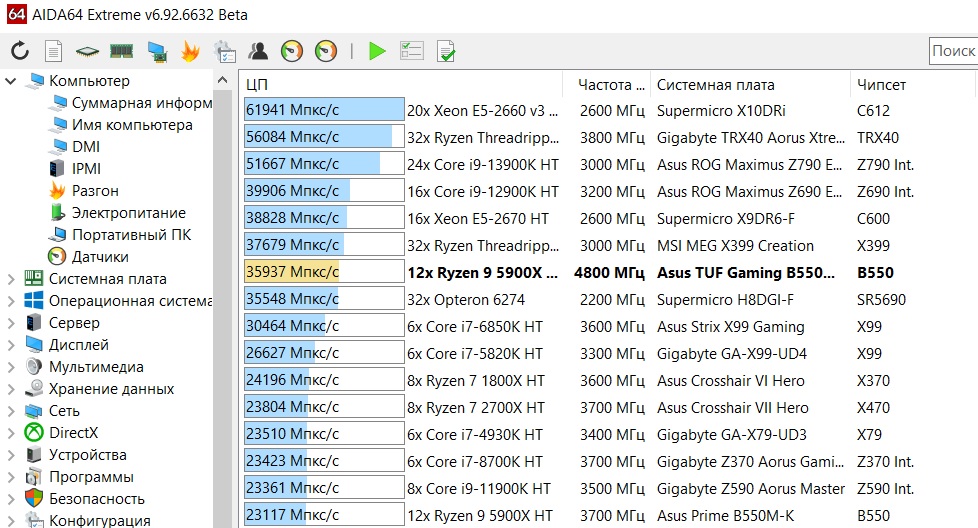Image resolution: width=978 pixels, height=528 pixels.
Task: Select Имя компьютера in the tree
Action: tap(132, 125)
